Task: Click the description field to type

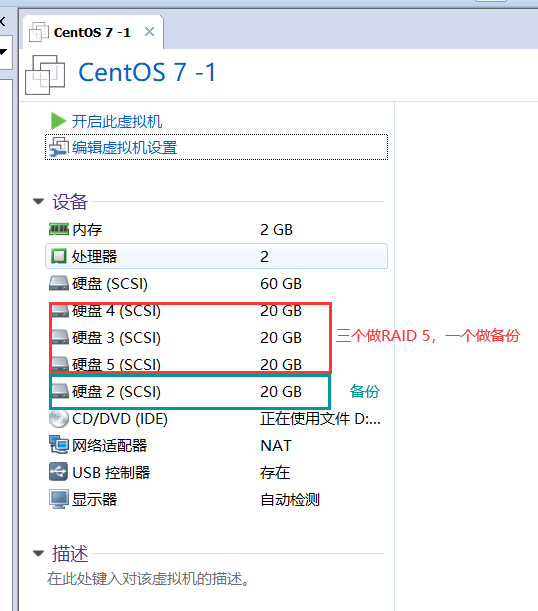Action: (148, 579)
